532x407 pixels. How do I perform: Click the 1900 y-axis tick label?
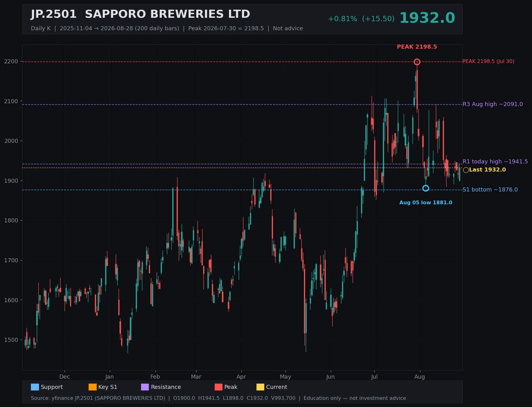(x=11, y=181)
